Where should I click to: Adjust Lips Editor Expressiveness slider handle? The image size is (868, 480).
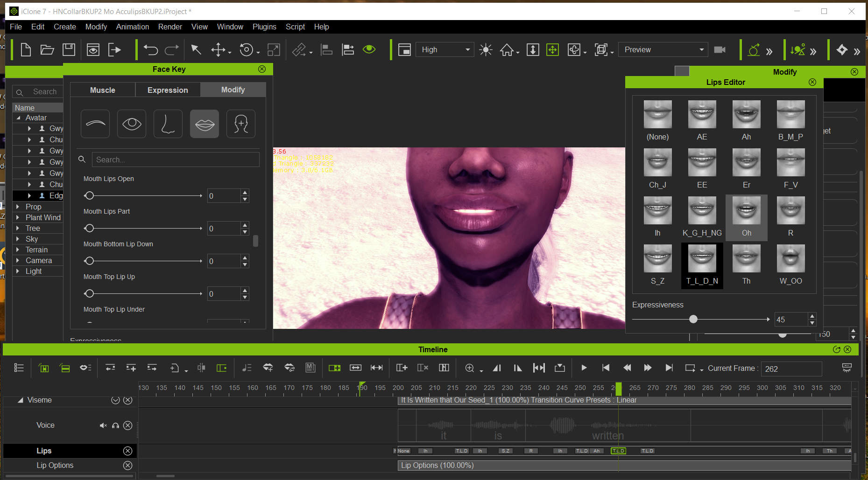693,319
